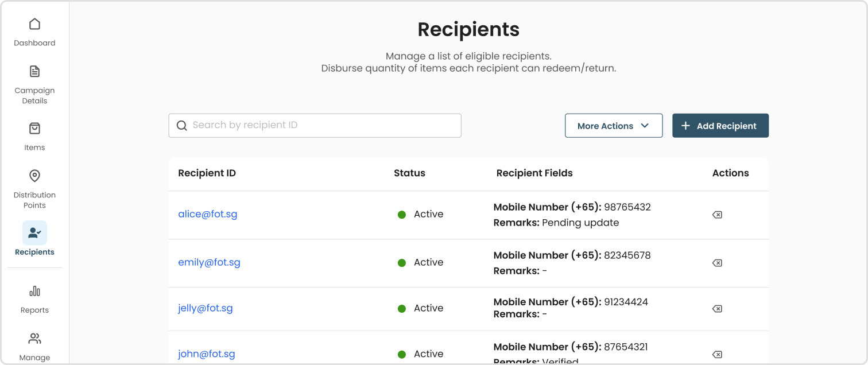Open the emily@fot.sg recipient link
This screenshot has height=365, width=868.
209,262
